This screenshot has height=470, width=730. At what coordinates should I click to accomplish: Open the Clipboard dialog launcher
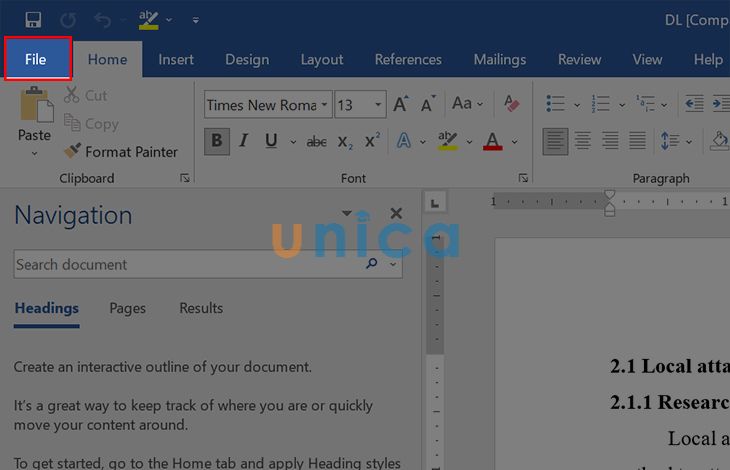tap(185, 178)
